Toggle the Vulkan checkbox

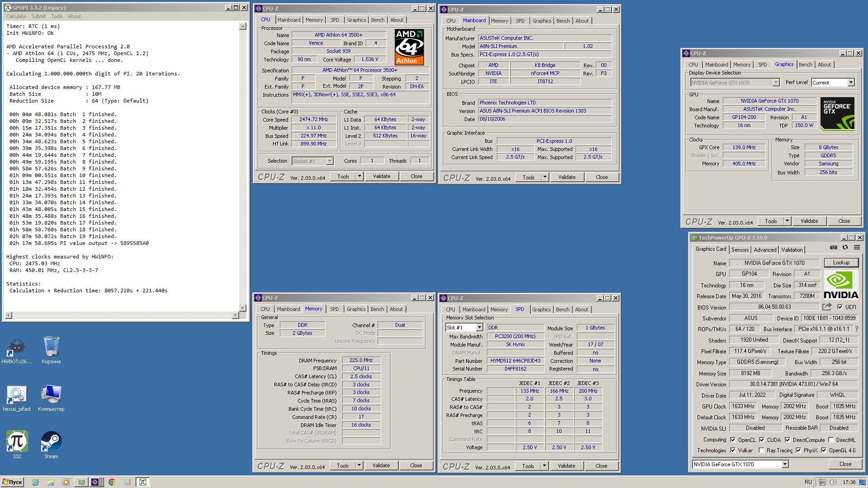pos(733,450)
